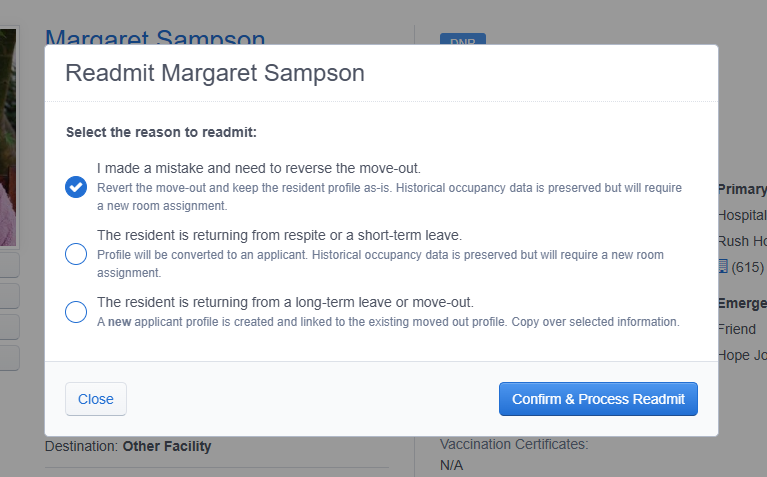
Task: Click the Close button in the dialog
Action: coord(96,399)
